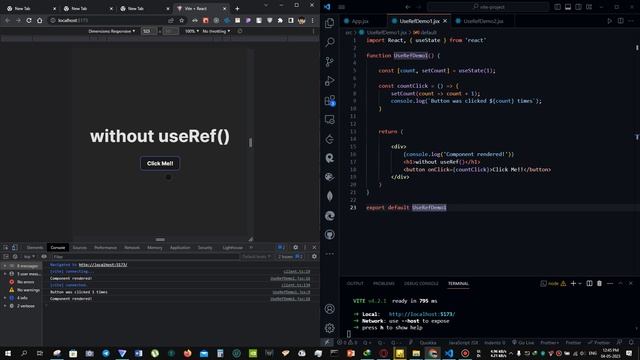Open MongoDB leaf icon in activity bar

330,196
